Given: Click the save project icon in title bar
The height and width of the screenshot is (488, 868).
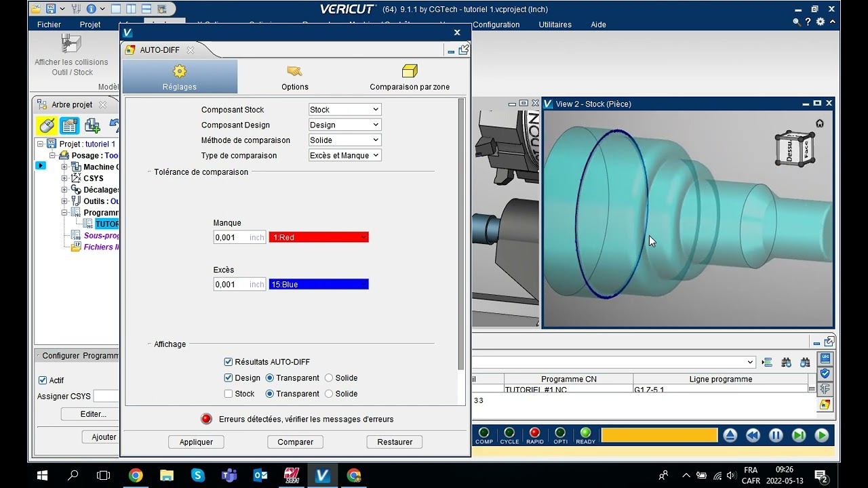Looking at the screenshot, I should [51, 9].
